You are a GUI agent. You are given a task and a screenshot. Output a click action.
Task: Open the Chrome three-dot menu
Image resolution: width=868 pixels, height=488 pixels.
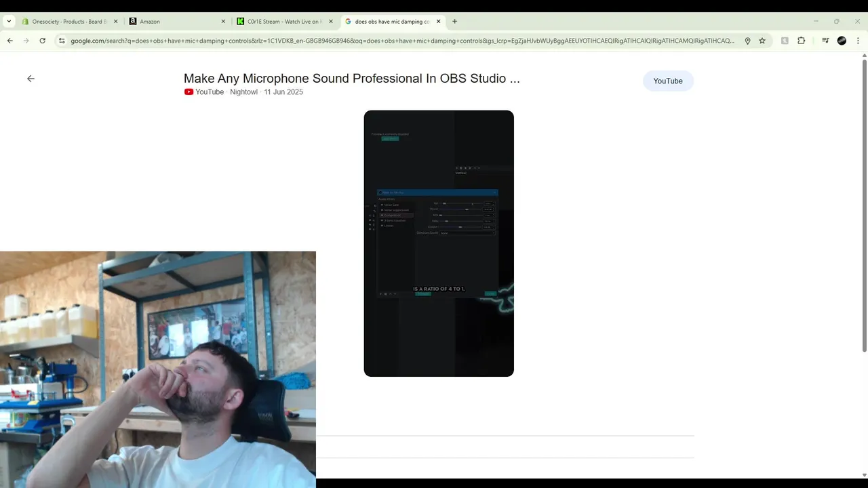coord(858,41)
